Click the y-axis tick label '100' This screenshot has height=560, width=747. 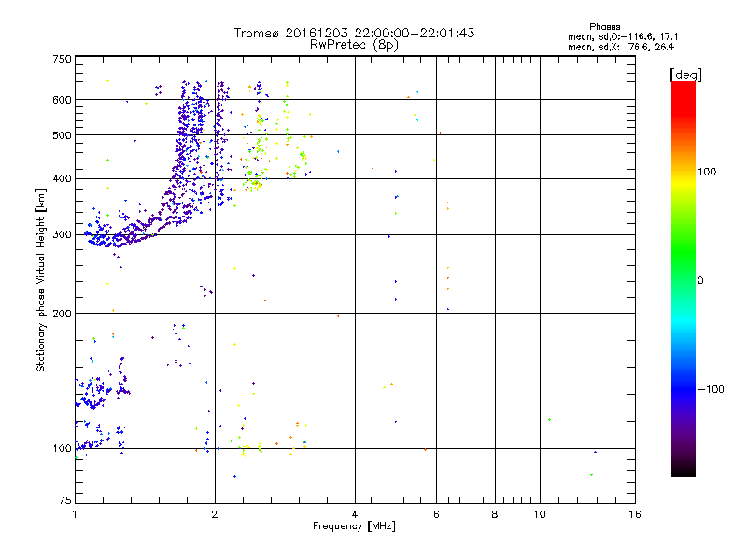62,449
